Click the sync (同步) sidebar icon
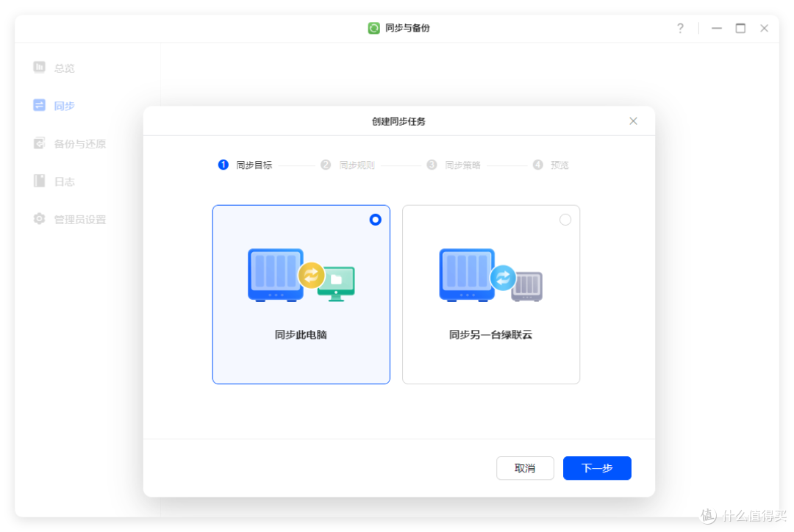 39,105
